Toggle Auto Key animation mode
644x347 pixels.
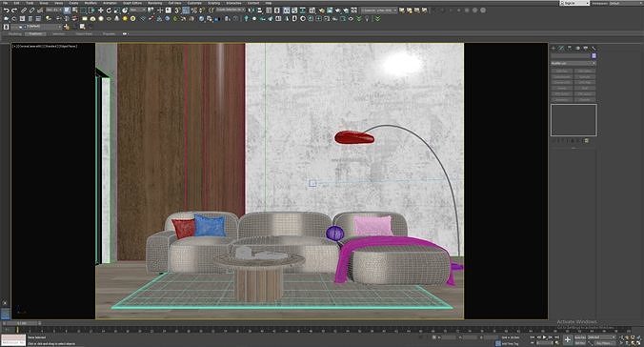click(580, 337)
